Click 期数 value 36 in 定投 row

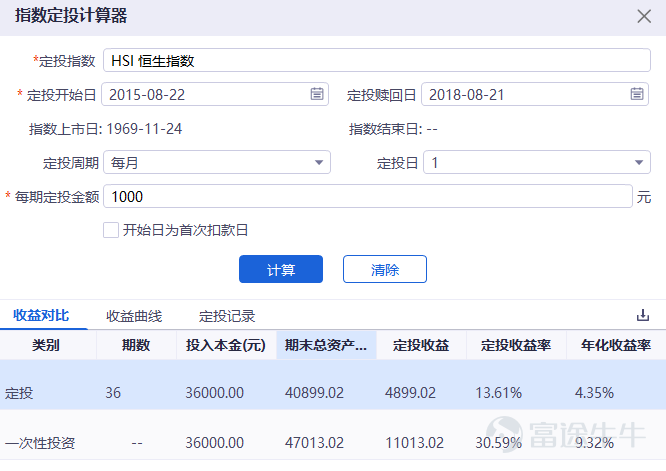click(113, 393)
